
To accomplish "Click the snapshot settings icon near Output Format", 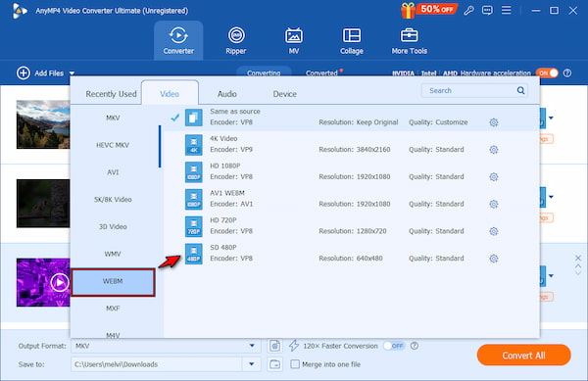I will [x=274, y=346].
